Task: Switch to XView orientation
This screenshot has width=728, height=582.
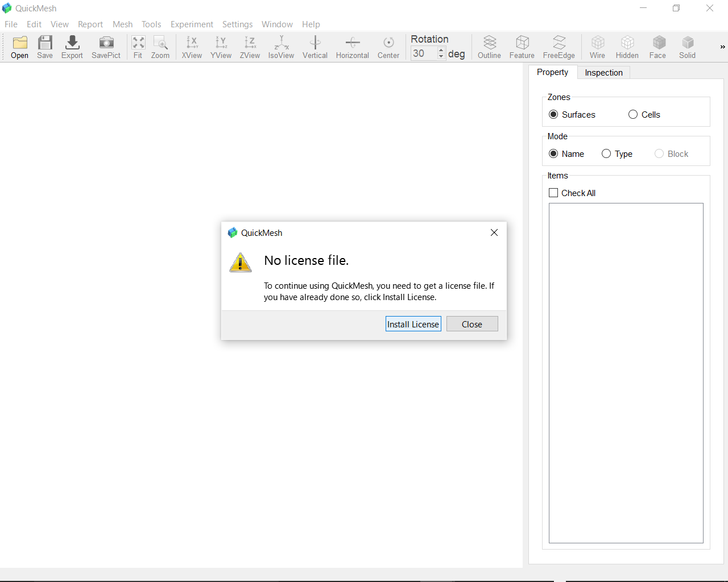Action: point(192,47)
